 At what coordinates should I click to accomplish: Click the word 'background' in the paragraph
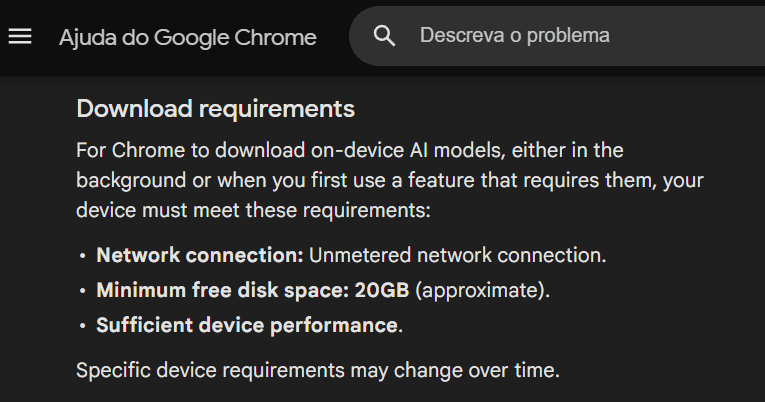pos(131,181)
